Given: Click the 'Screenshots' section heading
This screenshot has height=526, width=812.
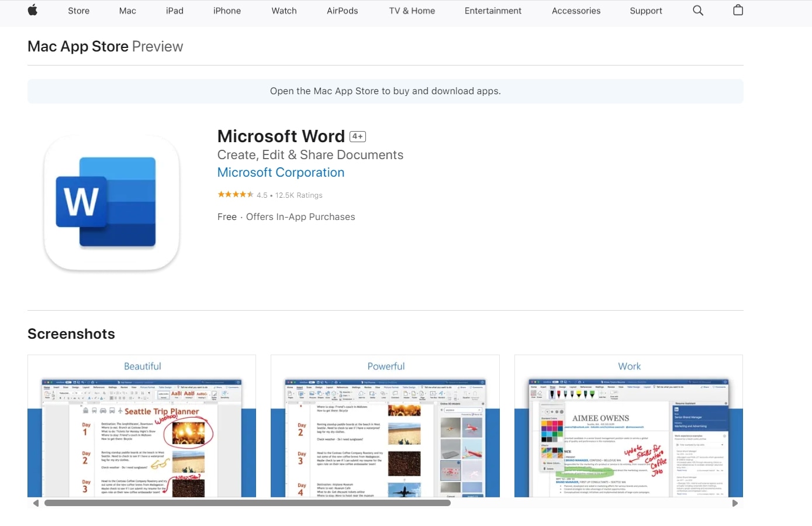Looking at the screenshot, I should tap(71, 334).
